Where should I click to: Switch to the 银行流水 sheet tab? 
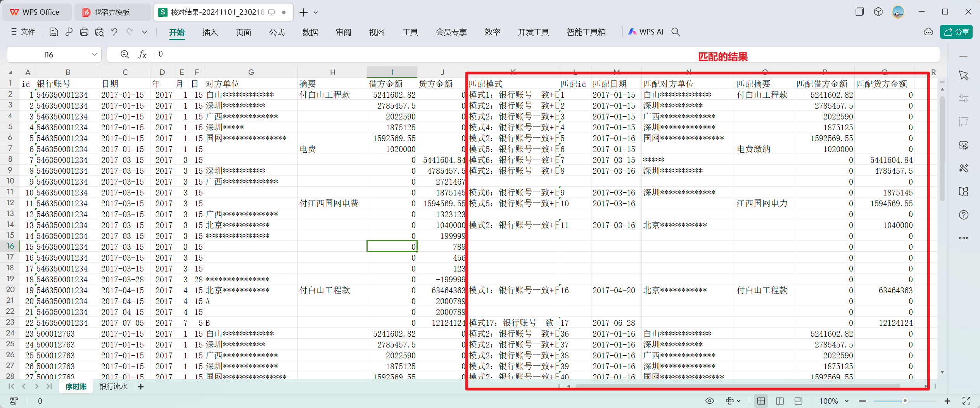click(113, 387)
